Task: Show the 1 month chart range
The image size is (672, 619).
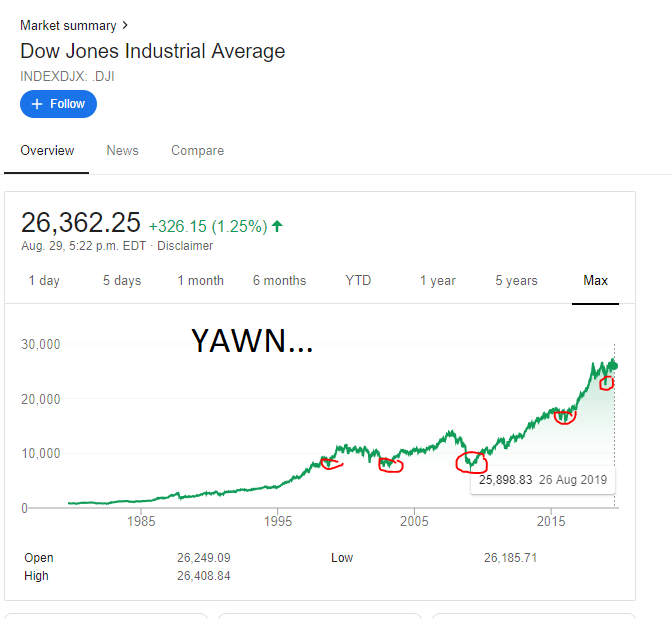Action: coord(200,281)
